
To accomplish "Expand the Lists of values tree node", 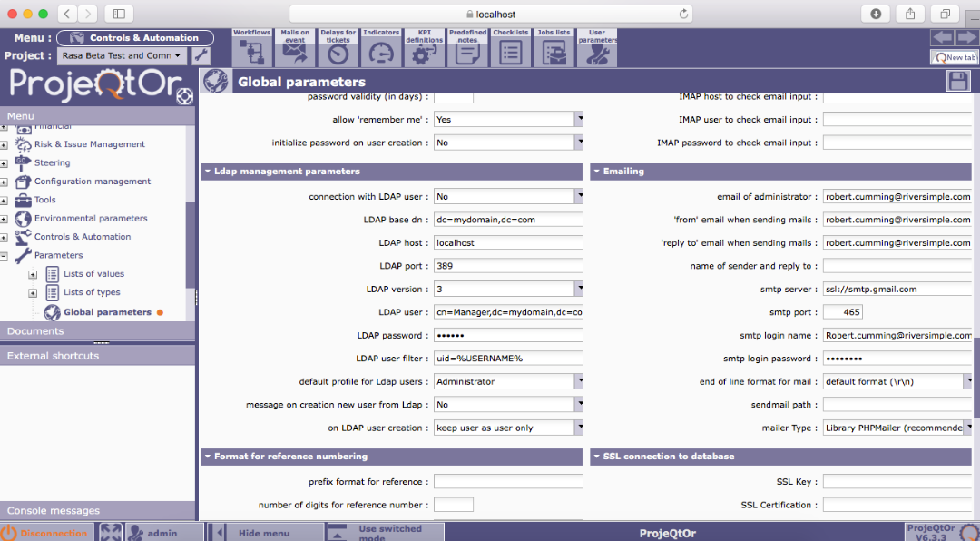I will pyautogui.click(x=33, y=274).
